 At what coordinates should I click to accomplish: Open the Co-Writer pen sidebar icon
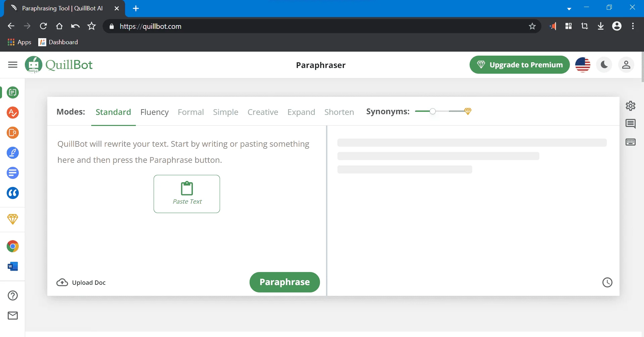(x=13, y=153)
